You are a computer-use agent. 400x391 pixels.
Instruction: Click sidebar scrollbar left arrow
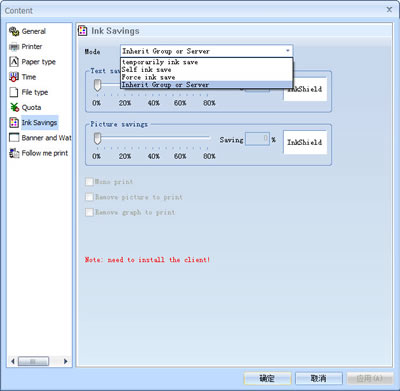click(13, 361)
